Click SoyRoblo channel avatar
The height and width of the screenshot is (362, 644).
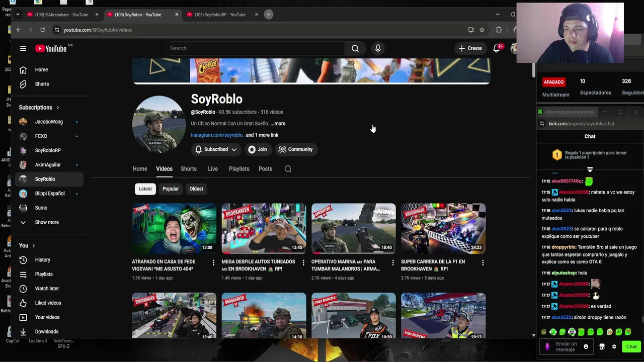point(158,124)
